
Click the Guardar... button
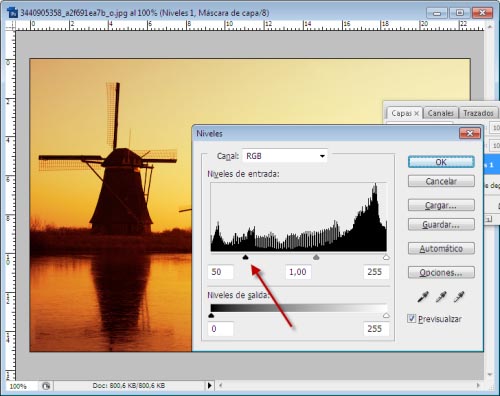(441, 224)
